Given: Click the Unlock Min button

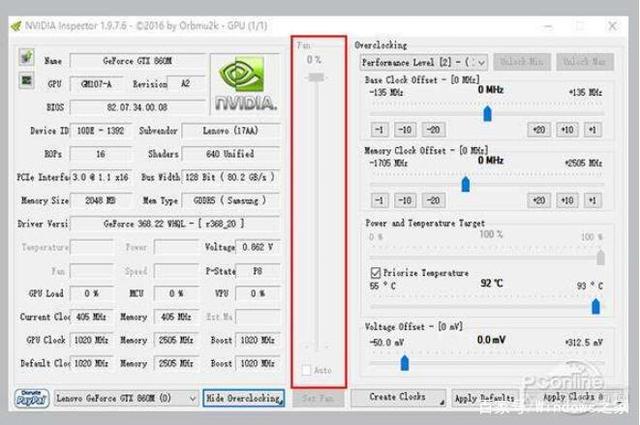Looking at the screenshot, I should click(x=522, y=62).
